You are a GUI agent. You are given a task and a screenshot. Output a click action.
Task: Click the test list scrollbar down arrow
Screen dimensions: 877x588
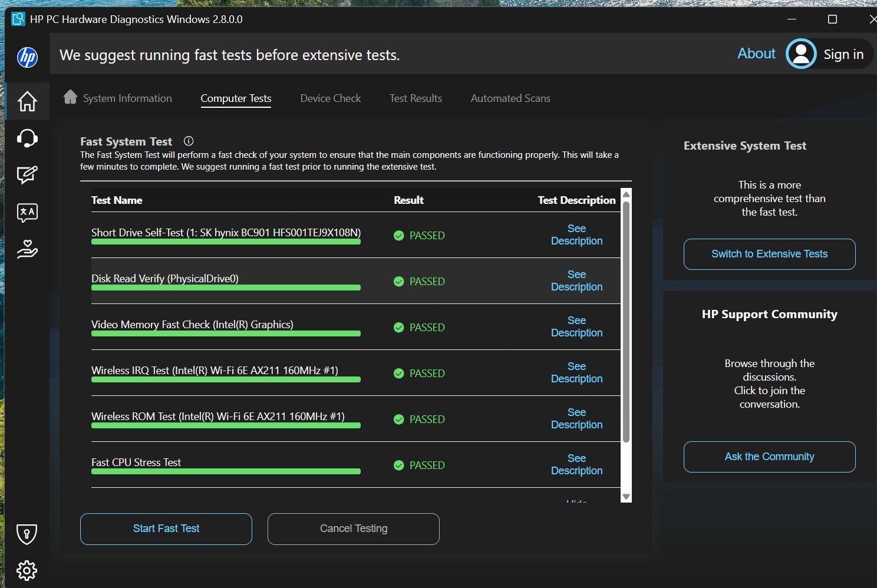tap(626, 497)
